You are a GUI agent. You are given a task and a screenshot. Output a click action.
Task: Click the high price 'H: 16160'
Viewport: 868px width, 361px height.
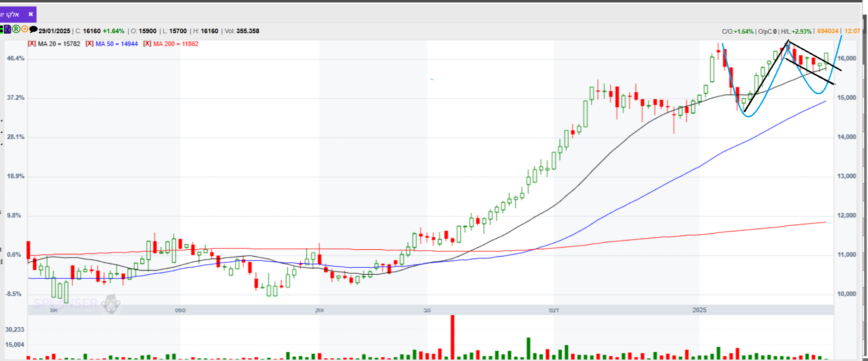click(206, 31)
